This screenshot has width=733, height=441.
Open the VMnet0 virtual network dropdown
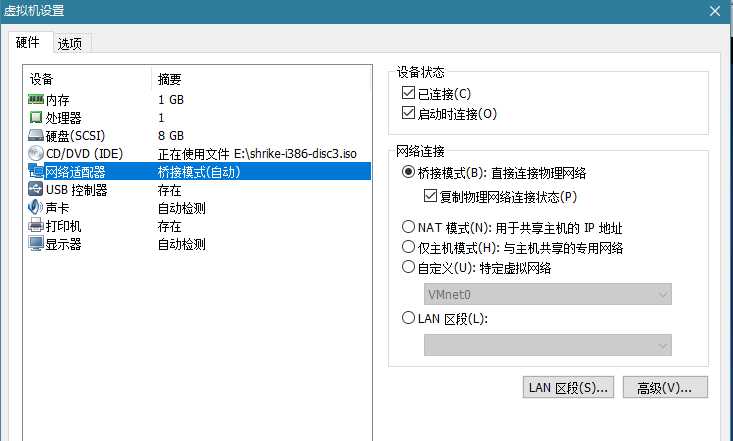[x=547, y=294]
